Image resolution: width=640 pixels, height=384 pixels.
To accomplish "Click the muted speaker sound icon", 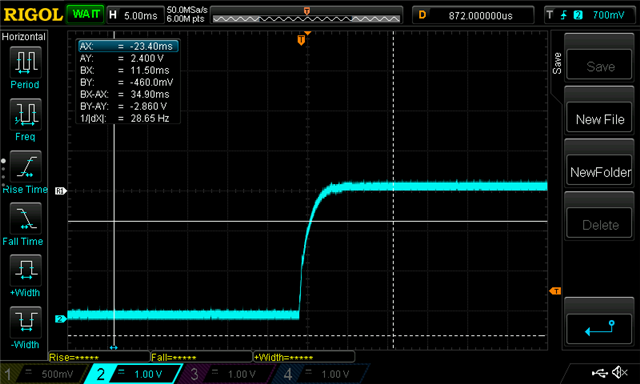I will (x=620, y=372).
